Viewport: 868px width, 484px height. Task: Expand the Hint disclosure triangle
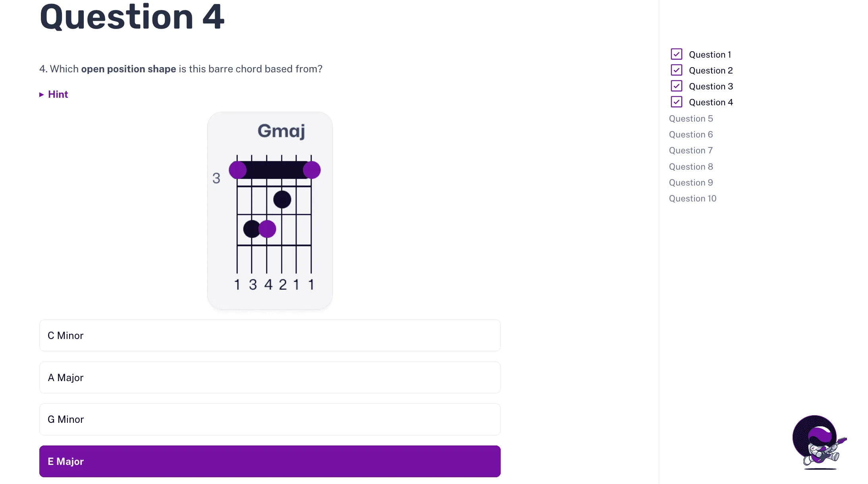(42, 94)
